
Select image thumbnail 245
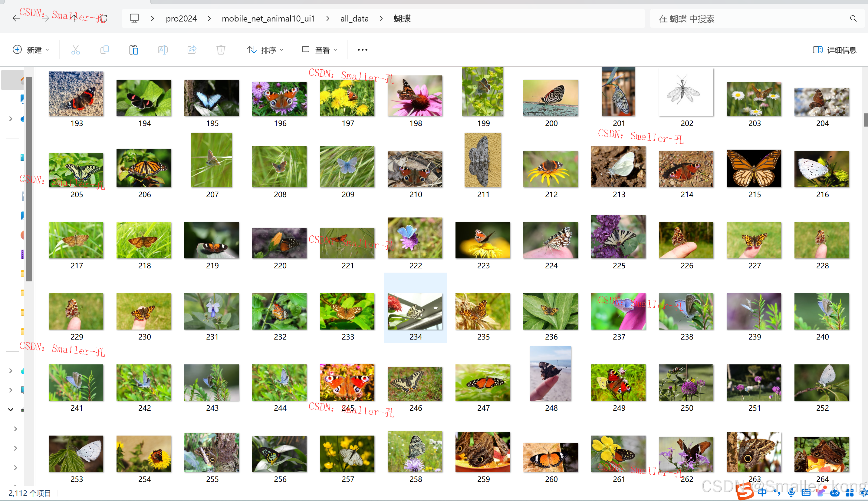pos(347,382)
